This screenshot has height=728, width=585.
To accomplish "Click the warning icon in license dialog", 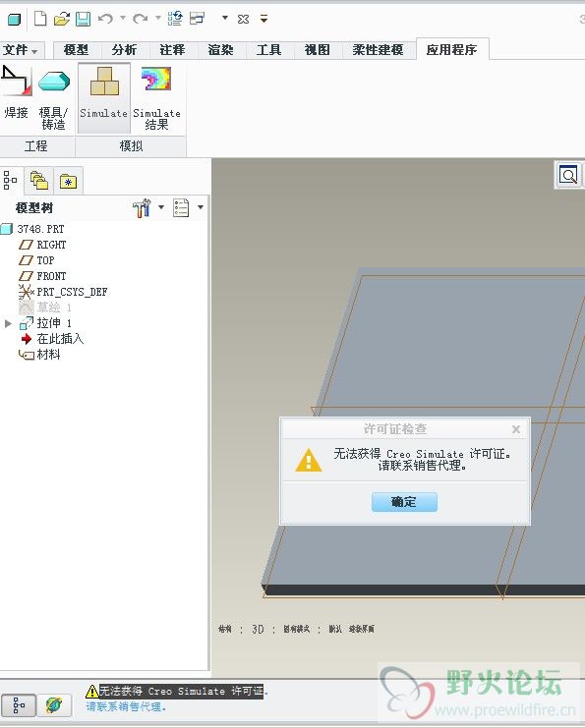I will [x=309, y=461].
